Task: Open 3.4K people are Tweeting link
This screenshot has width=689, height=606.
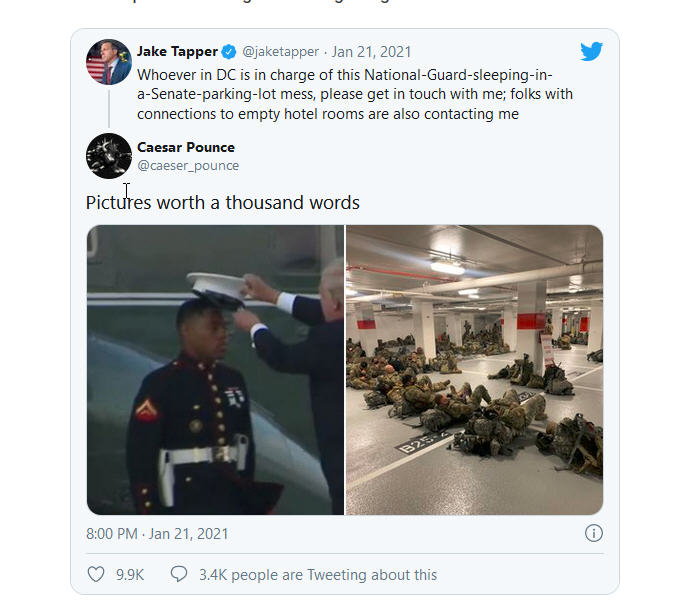Action: tap(318, 575)
